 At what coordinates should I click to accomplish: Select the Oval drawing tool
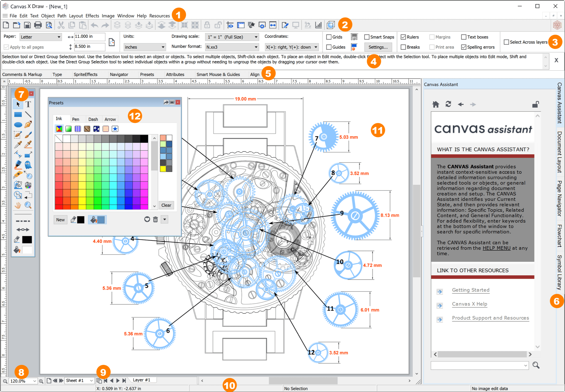[18, 125]
